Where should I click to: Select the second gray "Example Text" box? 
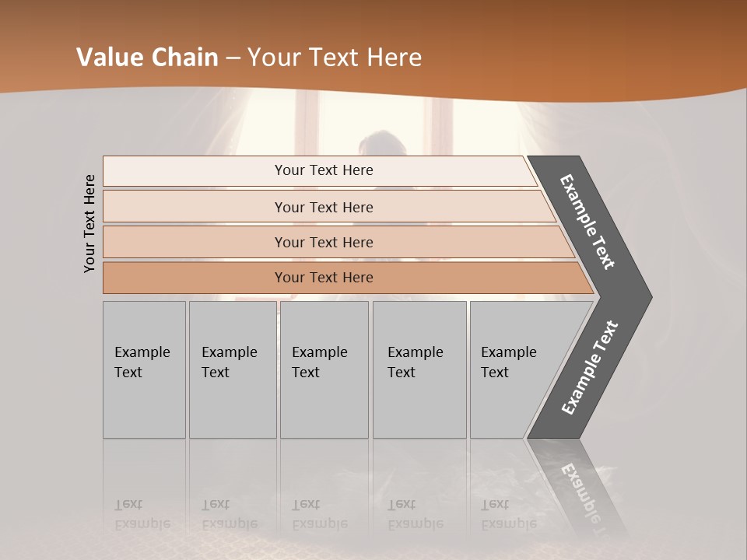(232, 369)
